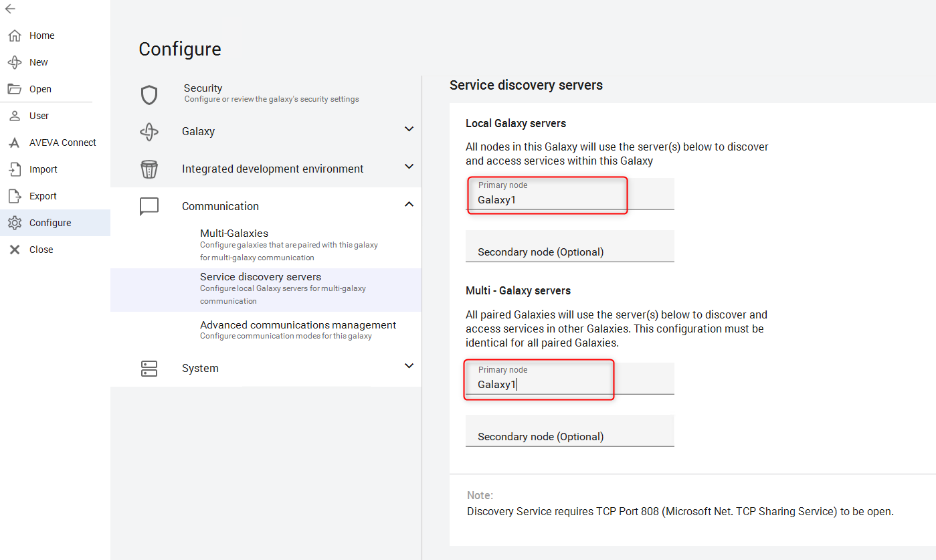Expand the Galaxy section chevron
Image resolution: width=936 pixels, height=560 pixels.
409,129
